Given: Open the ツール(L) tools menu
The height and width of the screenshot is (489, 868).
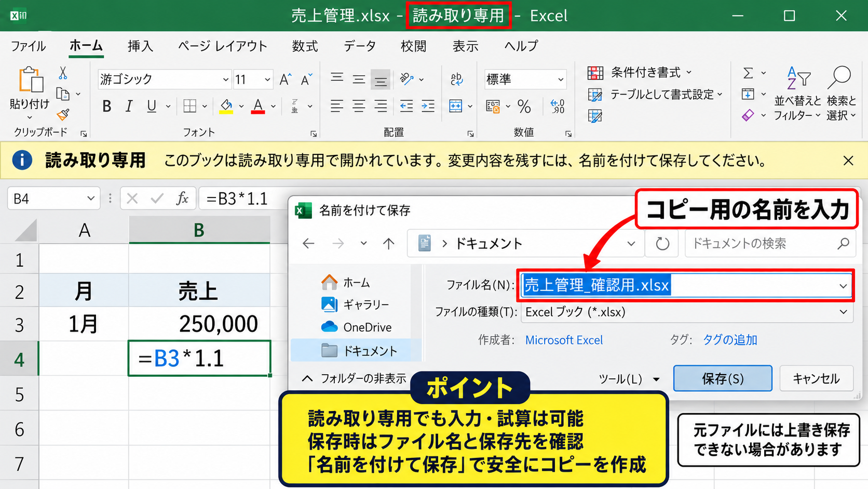Looking at the screenshot, I should coord(629,379).
